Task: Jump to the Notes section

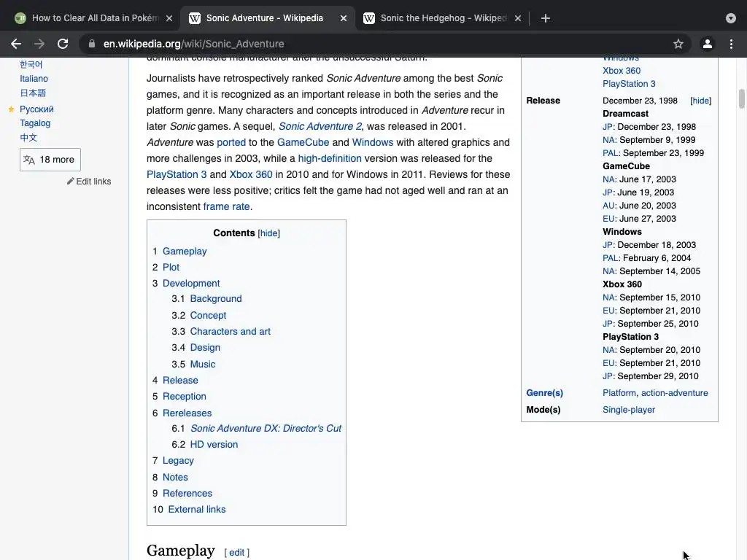Action: [175, 477]
